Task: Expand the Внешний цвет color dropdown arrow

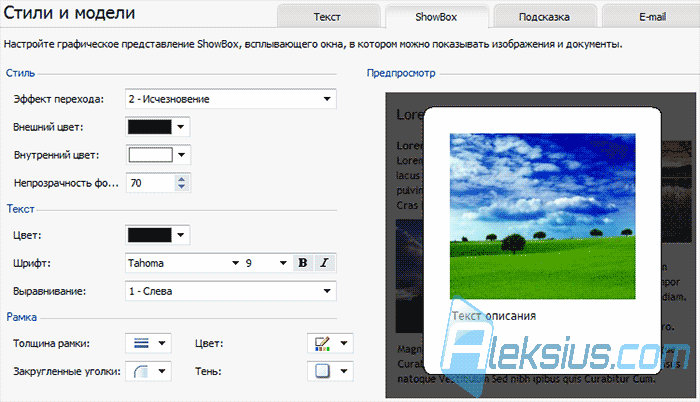Action: point(181,127)
